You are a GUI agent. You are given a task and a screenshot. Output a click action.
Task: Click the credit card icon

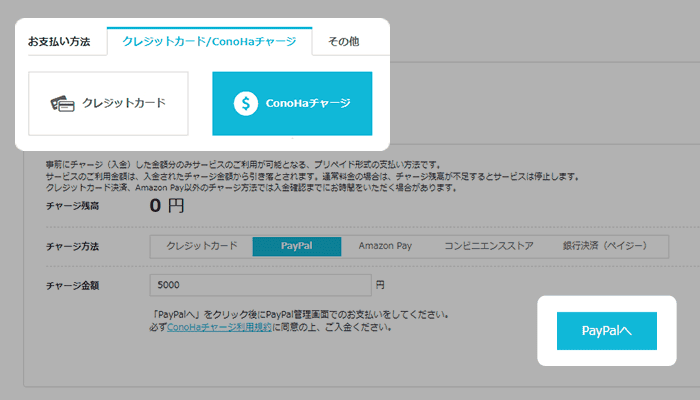pyautogui.click(x=62, y=104)
